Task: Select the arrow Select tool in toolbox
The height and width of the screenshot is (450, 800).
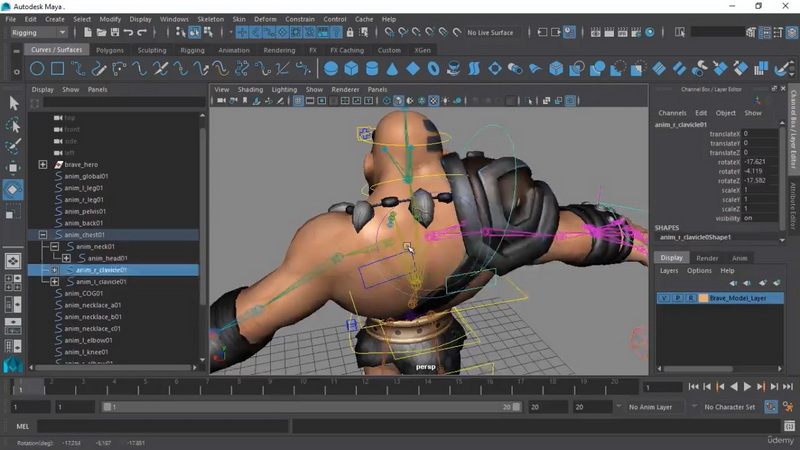Action: [x=13, y=104]
